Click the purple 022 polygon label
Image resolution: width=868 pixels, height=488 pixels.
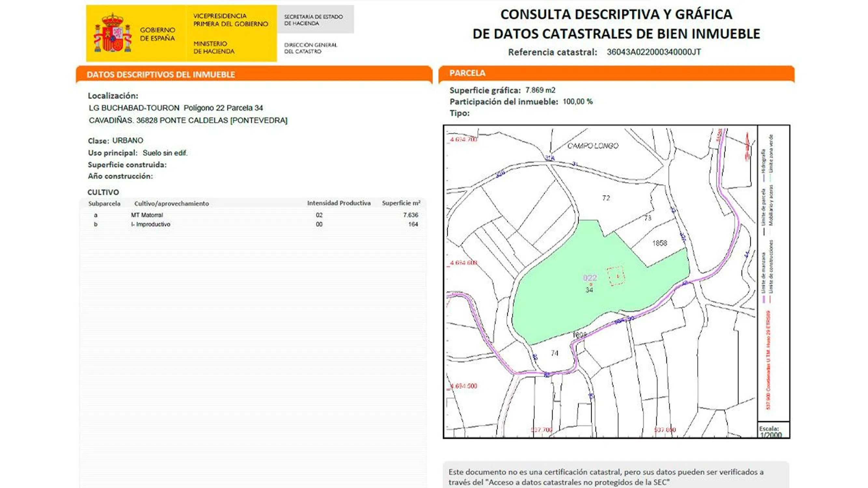tap(590, 278)
